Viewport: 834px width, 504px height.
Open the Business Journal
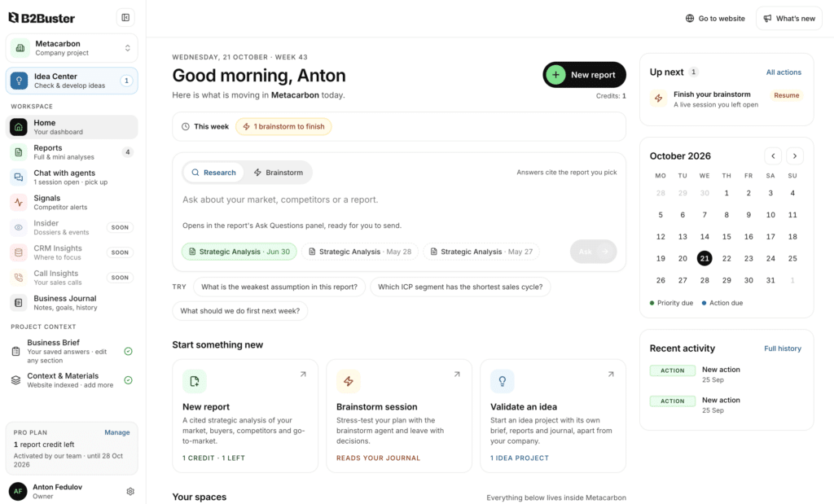(x=72, y=303)
